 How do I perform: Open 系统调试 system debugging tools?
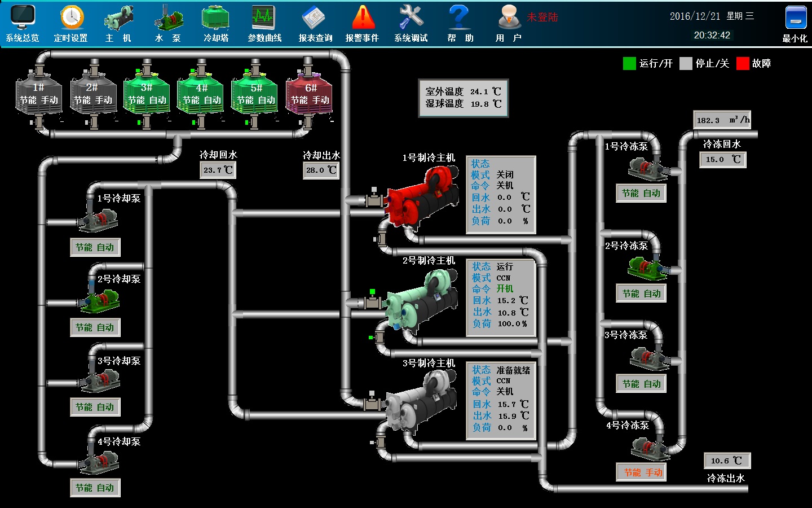[x=411, y=23]
